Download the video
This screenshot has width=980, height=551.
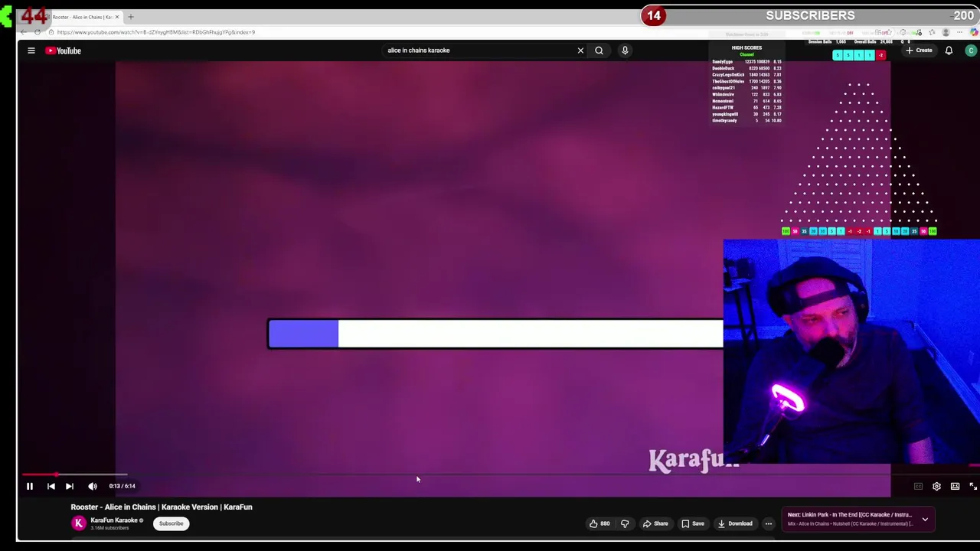coord(735,523)
